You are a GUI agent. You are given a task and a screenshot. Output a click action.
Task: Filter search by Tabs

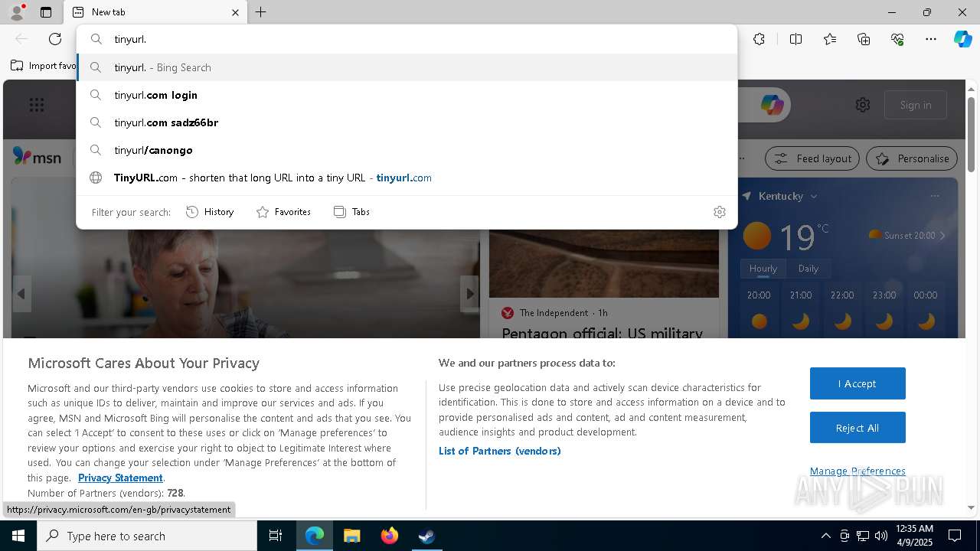pyautogui.click(x=351, y=212)
